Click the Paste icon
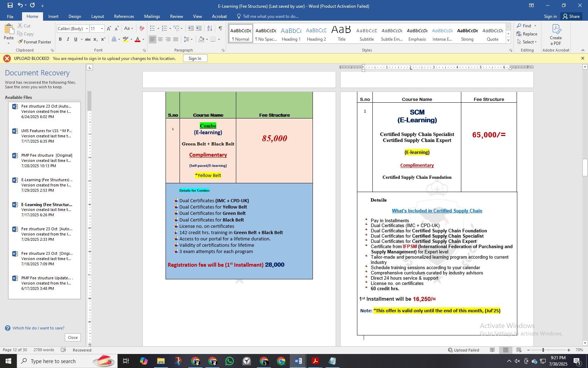Image resolution: width=588 pixels, height=368 pixels. coord(9,29)
